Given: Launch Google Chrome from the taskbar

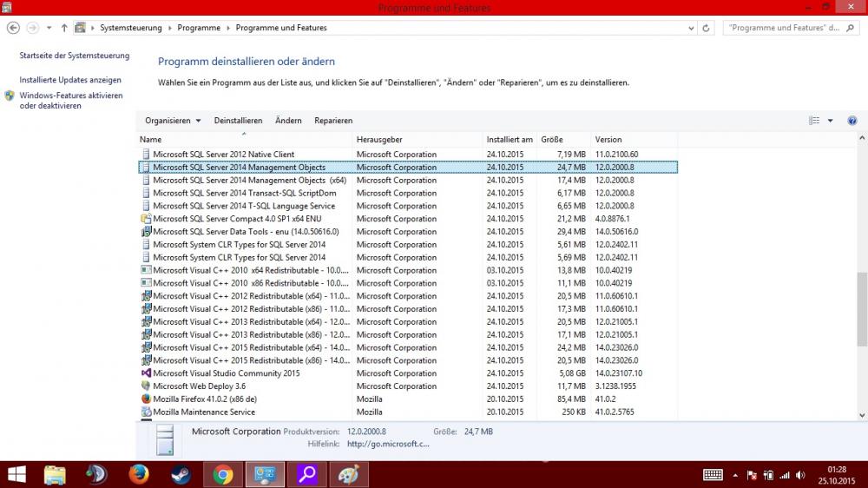Looking at the screenshot, I should click(223, 475).
